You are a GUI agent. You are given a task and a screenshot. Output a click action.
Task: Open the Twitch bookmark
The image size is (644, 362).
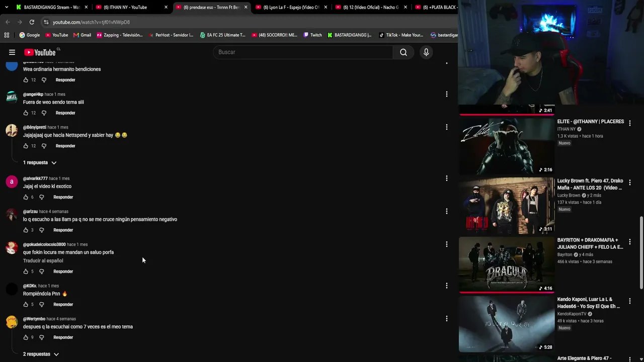click(312, 35)
